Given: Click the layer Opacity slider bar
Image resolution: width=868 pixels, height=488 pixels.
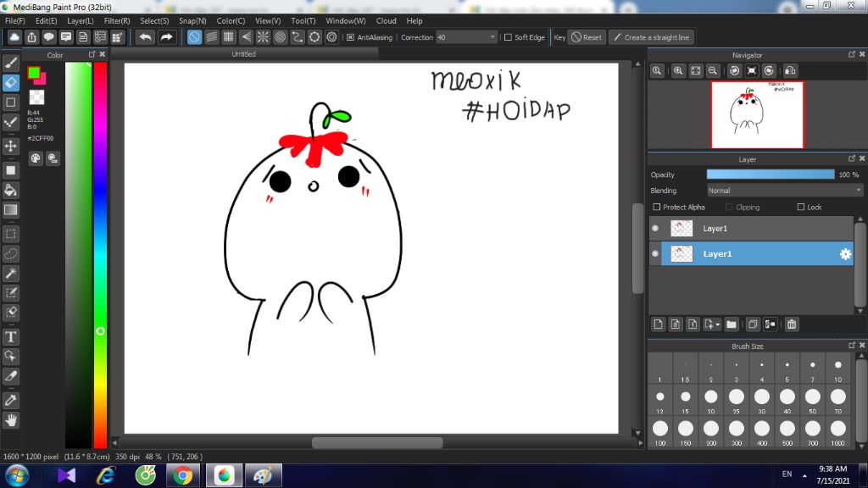Looking at the screenshot, I should coord(770,175).
